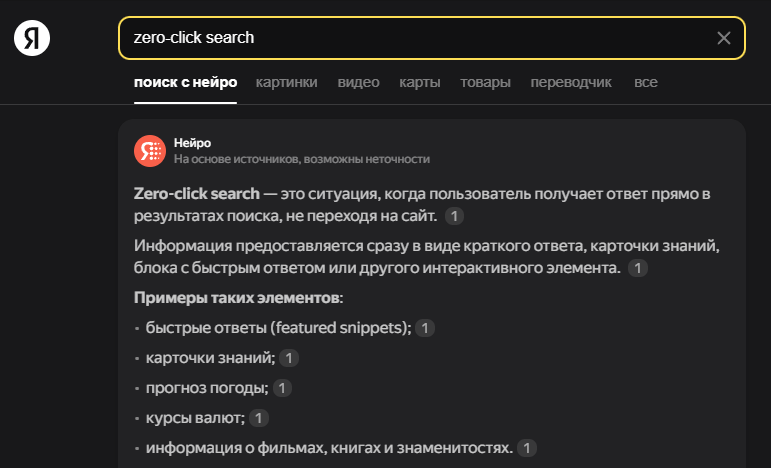Screen dimensions: 771x468
Task: Open the 'товары' tab
Action: tap(485, 82)
